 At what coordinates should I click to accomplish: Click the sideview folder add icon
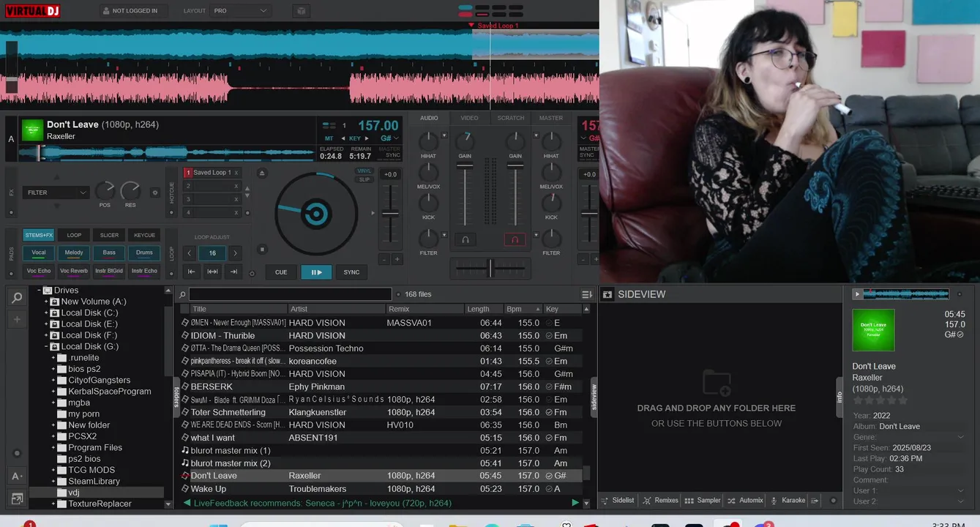click(x=717, y=382)
